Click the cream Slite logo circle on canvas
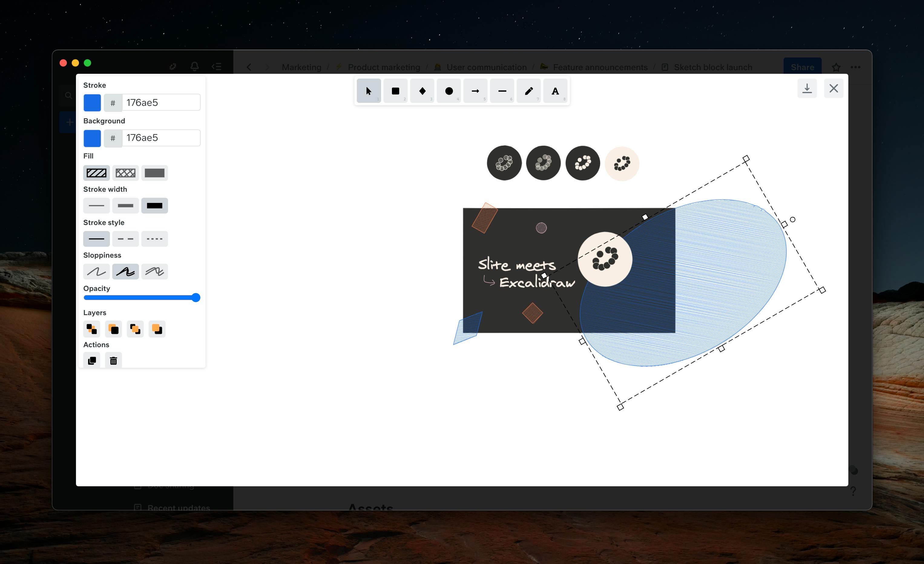The image size is (924, 564). point(605,259)
